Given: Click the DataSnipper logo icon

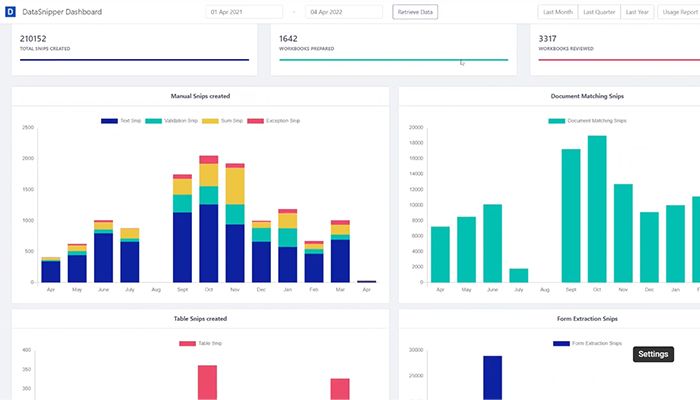Looking at the screenshot, I should coord(10,12).
